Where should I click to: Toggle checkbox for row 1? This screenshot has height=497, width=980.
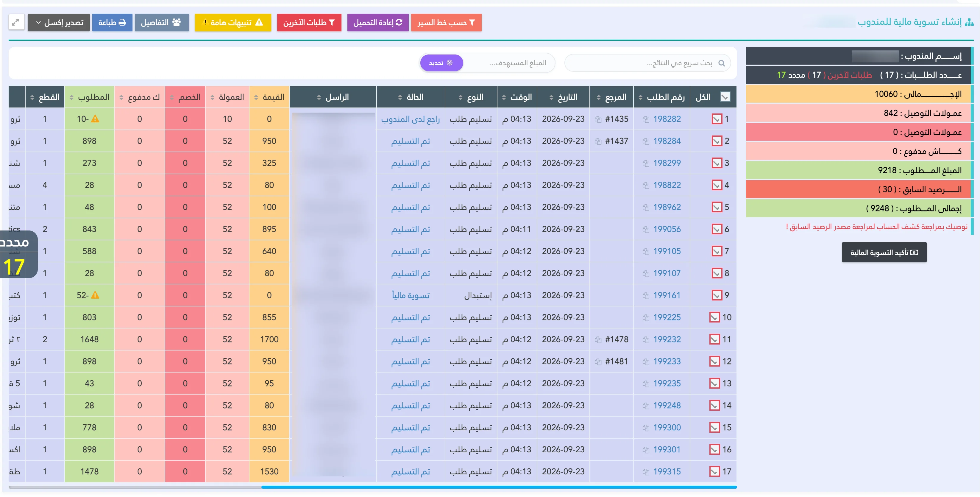pyautogui.click(x=717, y=119)
